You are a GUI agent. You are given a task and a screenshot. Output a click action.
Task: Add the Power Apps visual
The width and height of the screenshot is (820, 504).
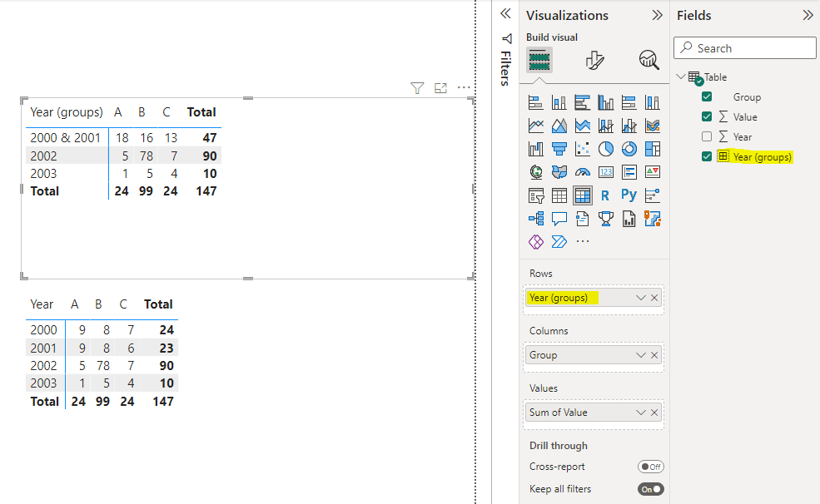pyautogui.click(x=535, y=242)
